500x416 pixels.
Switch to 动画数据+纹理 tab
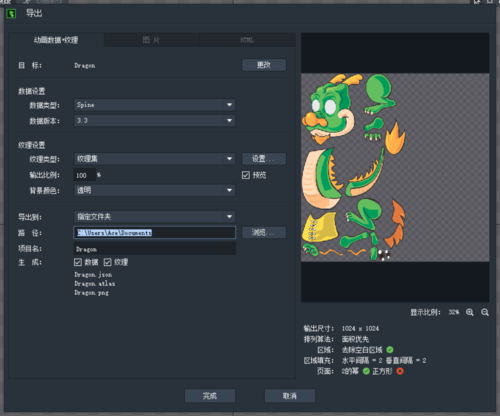(56, 40)
